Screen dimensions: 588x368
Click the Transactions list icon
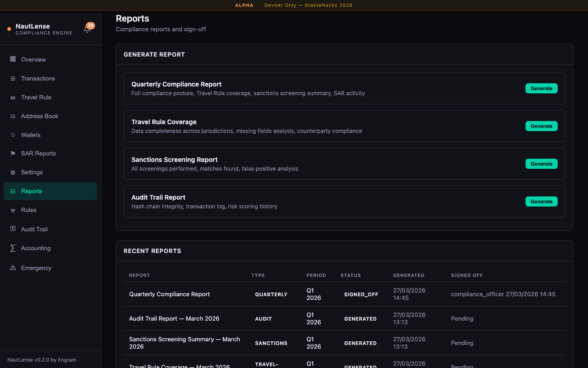[x=13, y=78]
